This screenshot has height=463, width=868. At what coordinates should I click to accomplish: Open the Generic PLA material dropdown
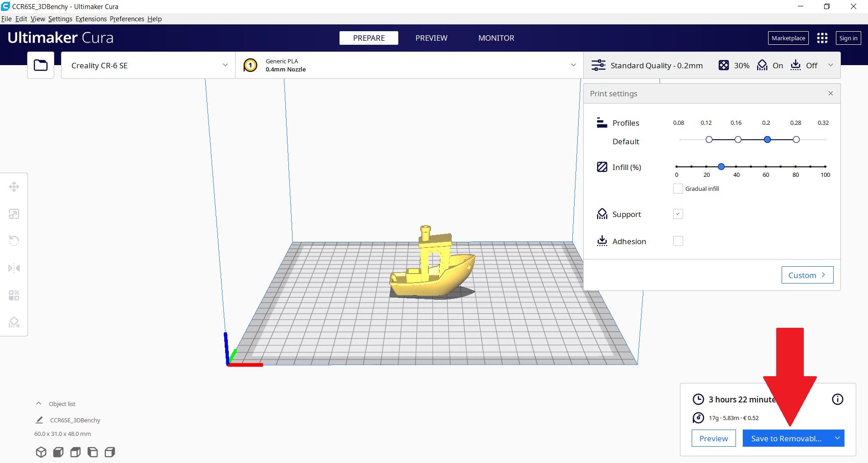point(409,66)
